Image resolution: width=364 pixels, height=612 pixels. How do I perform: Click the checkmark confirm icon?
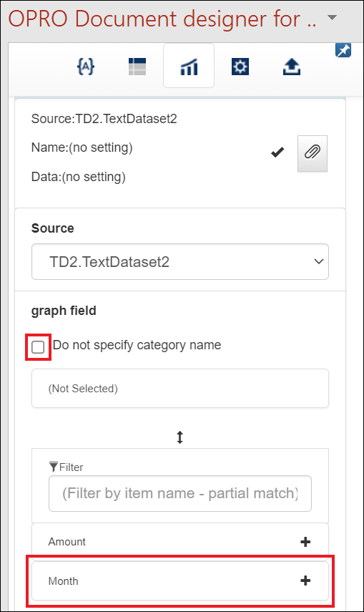click(277, 152)
